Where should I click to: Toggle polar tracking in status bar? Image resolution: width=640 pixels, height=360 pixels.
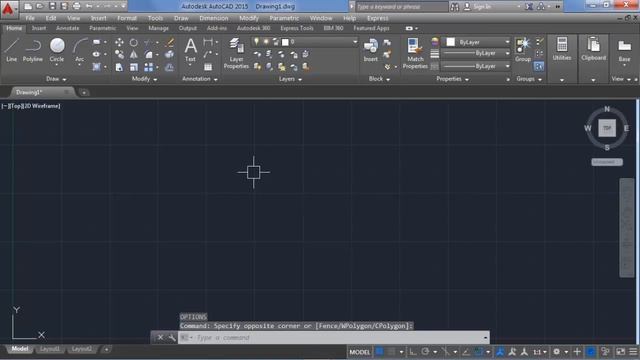coord(425,351)
